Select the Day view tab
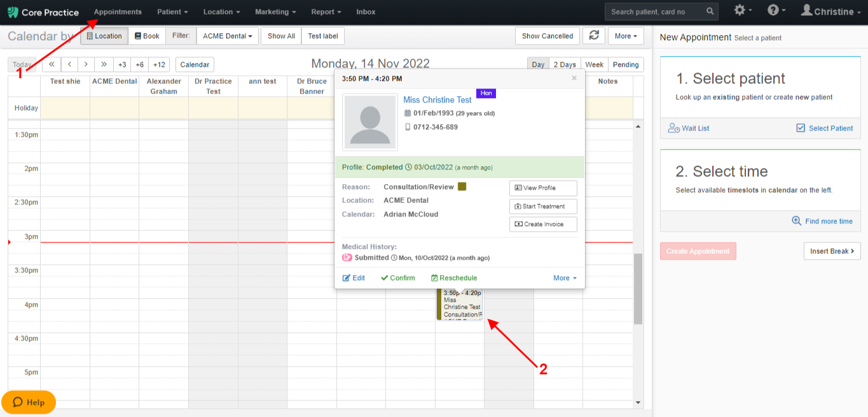Image resolution: width=868 pixels, height=417 pixels. coord(538,64)
